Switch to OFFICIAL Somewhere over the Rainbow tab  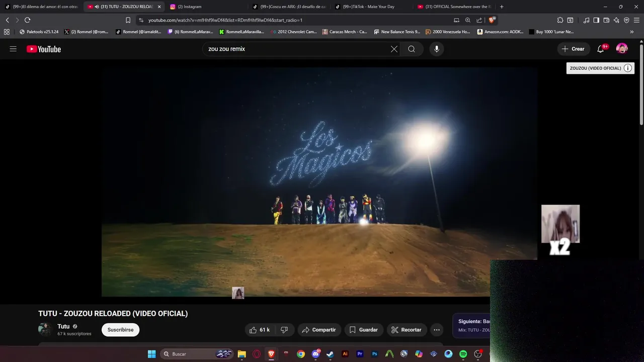click(454, 7)
